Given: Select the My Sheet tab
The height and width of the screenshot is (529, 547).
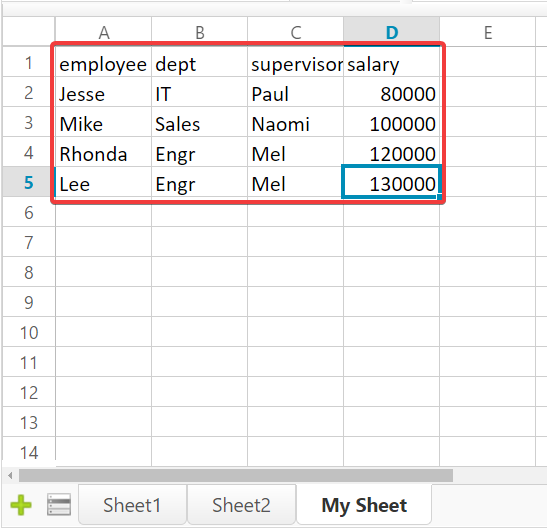Looking at the screenshot, I should point(364,505).
